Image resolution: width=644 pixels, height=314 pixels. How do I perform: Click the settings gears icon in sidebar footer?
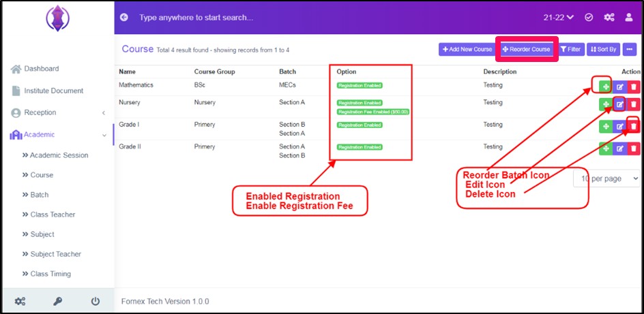20,301
